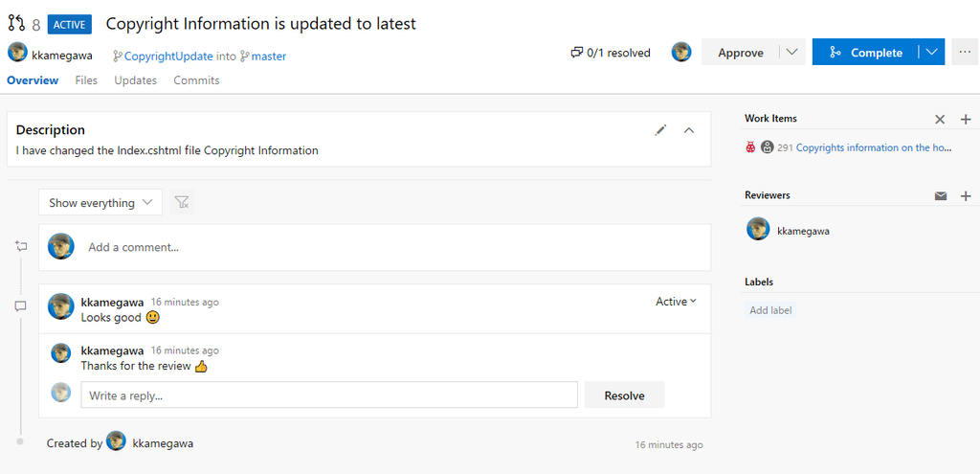Switch to the Files tab
This screenshot has height=474, width=980.
[86, 80]
